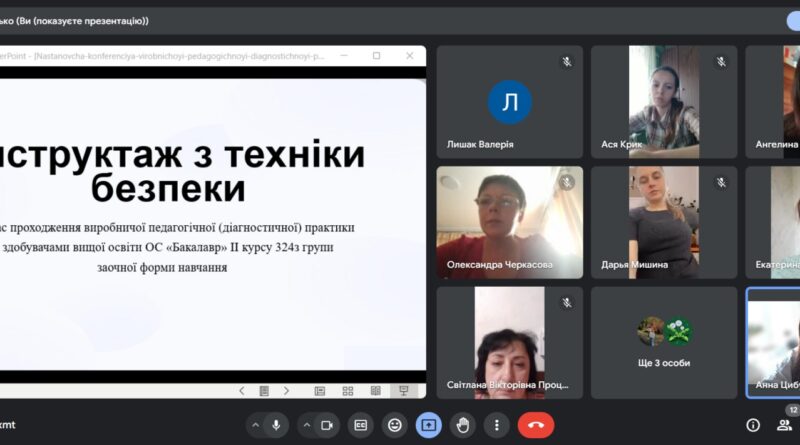Go to the next slide in PowerPoint
This screenshot has height=445, width=800.
[x=286, y=391]
